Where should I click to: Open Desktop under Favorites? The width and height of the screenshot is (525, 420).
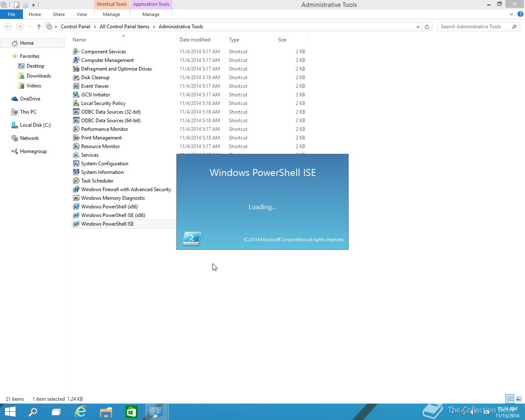coord(35,66)
